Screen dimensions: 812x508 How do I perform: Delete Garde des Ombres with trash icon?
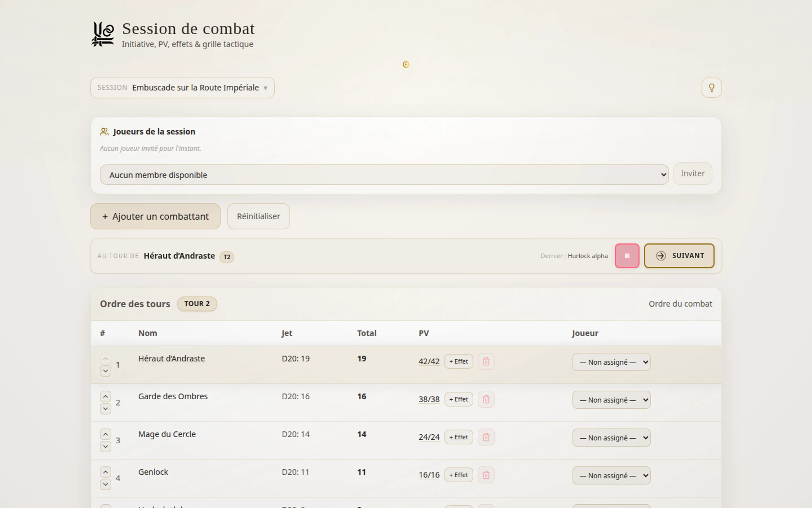point(486,399)
